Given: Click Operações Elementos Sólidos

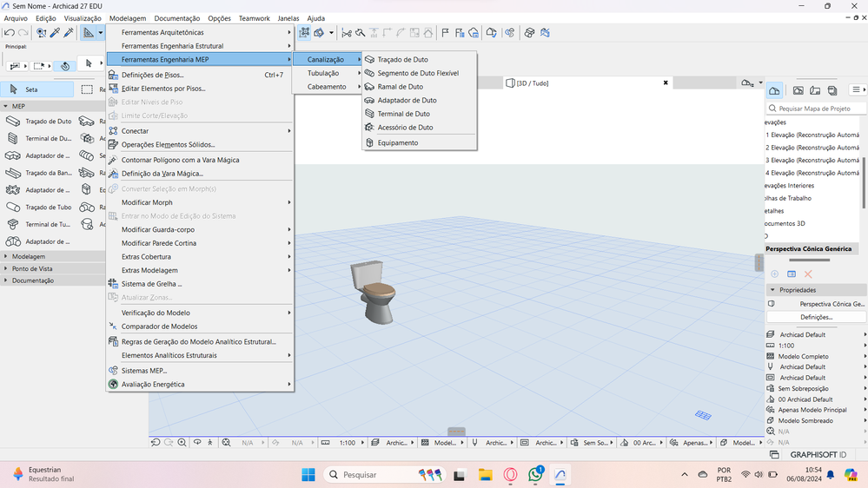Looking at the screenshot, I should coord(168,145).
